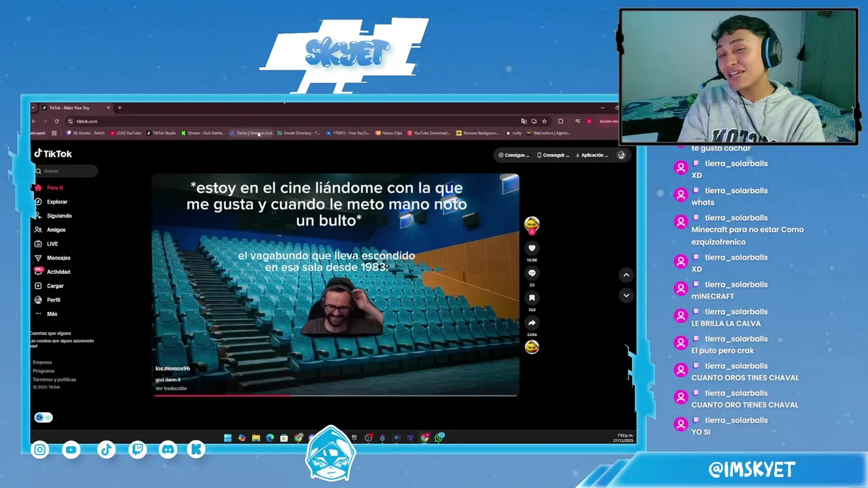
Task: Open Amigos in the TikTok sidebar
Action: click(x=50, y=230)
